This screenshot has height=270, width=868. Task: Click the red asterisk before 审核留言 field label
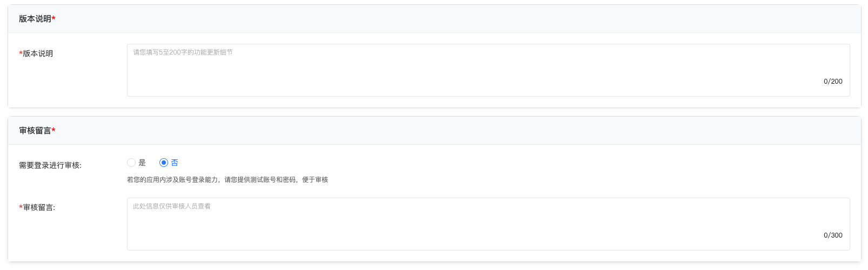point(21,207)
